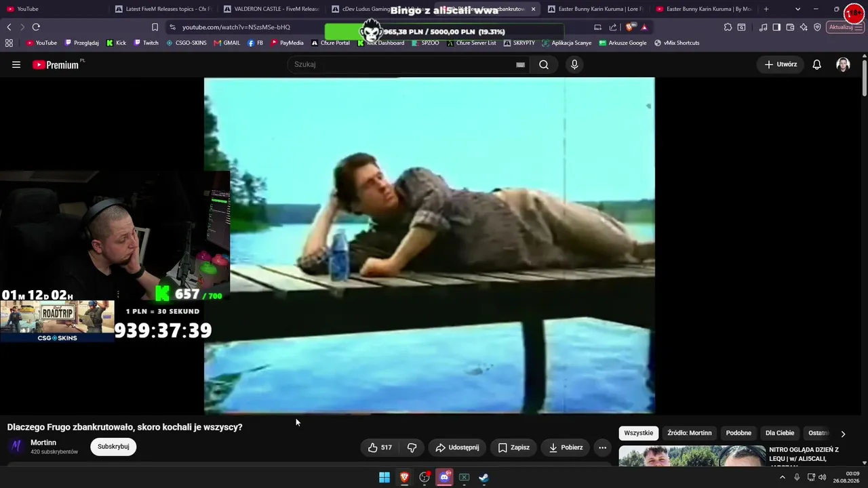868x488 pixels.
Task: Select the Źródło: Mortinn filter chip
Action: pos(690,433)
